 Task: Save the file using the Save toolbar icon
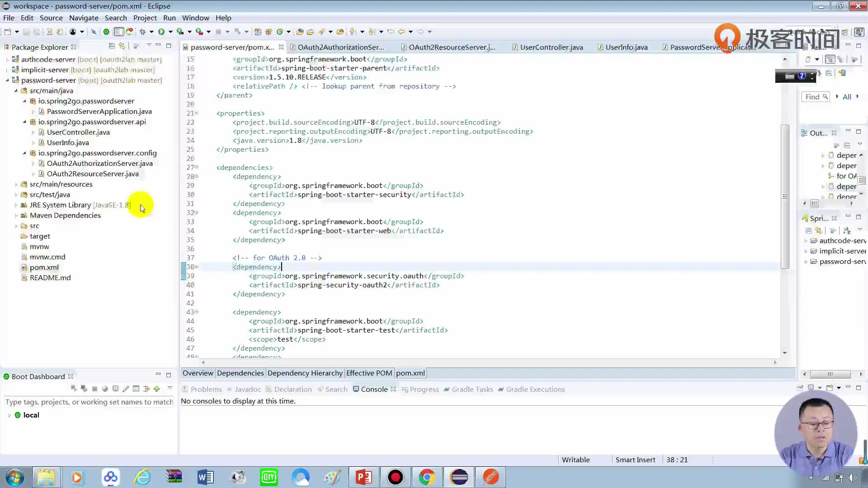click(26, 32)
